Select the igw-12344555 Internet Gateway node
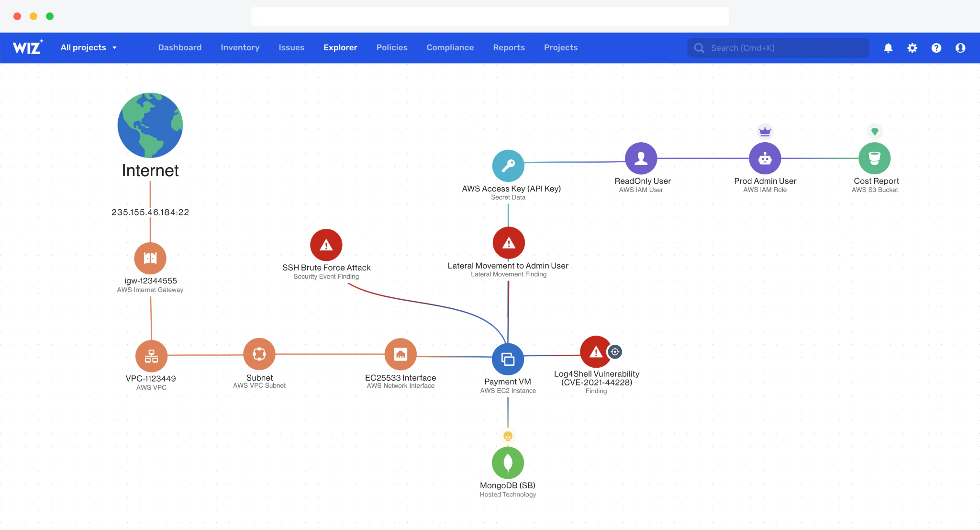Viewport: 980px width, 530px height. tap(150, 259)
